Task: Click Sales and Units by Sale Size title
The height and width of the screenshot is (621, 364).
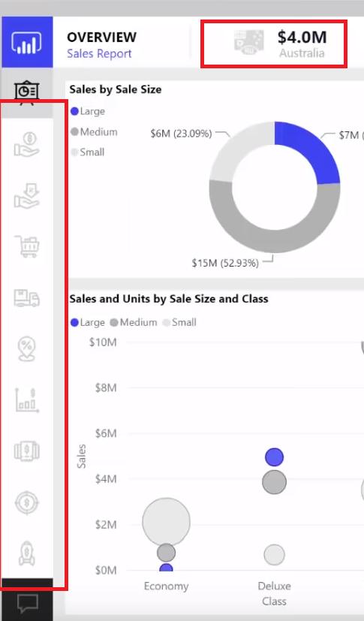Action: coord(169,299)
